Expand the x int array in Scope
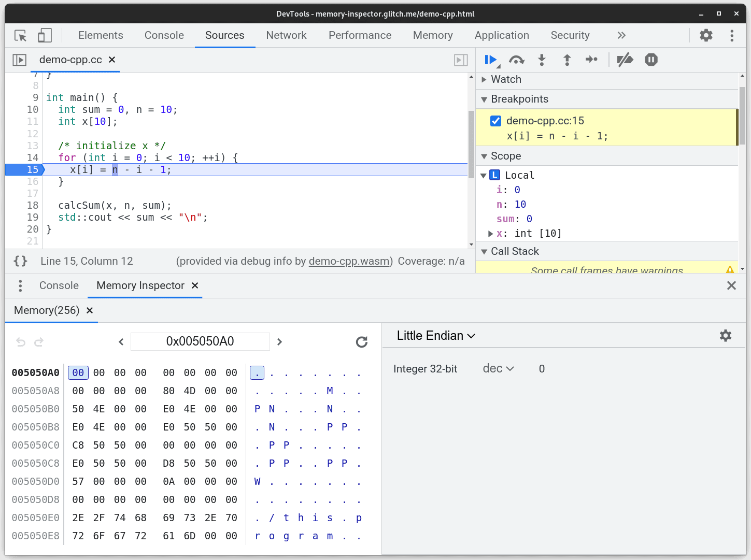This screenshot has height=560, width=751. [490, 233]
